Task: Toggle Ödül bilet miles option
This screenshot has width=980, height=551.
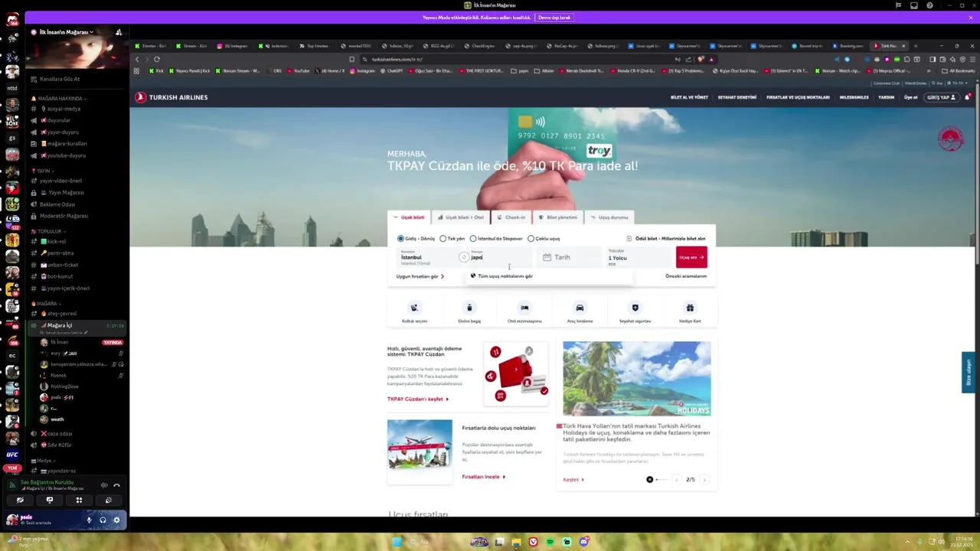Action: pos(666,239)
